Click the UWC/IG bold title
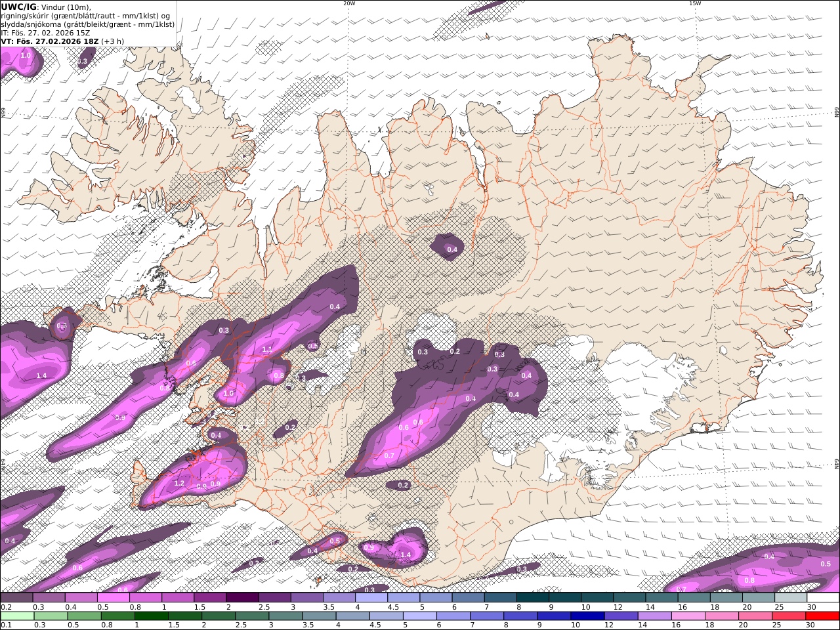 (x=18, y=7)
